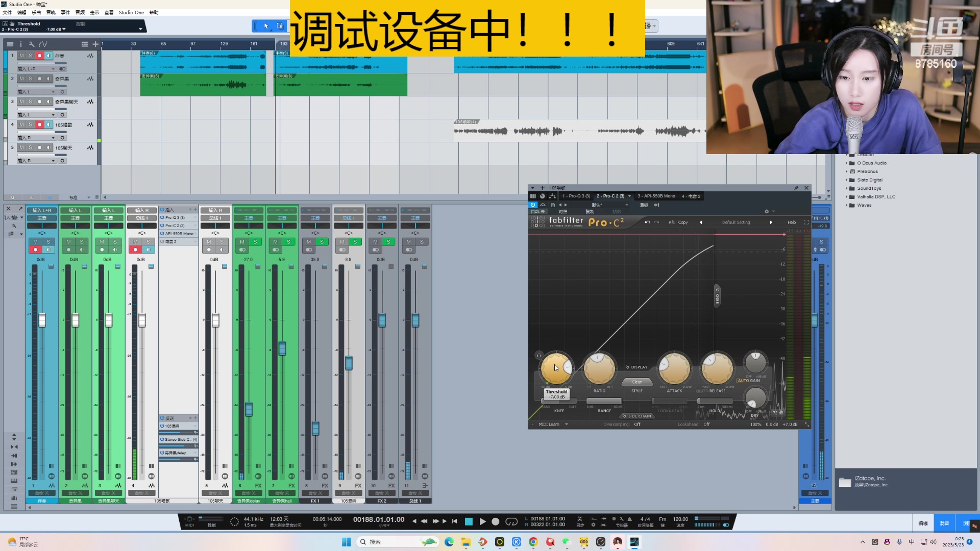This screenshot has height=551, width=980.
Task: Open the 音轨 menu
Action: (x=51, y=12)
